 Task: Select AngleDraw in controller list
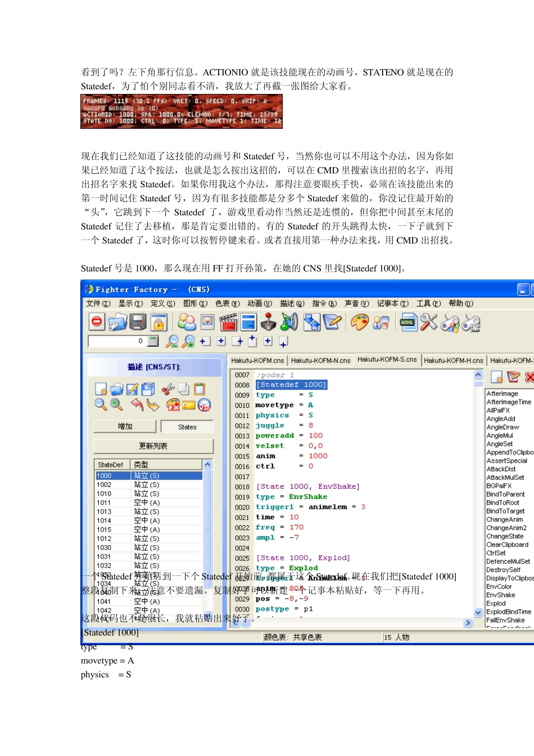(x=503, y=427)
